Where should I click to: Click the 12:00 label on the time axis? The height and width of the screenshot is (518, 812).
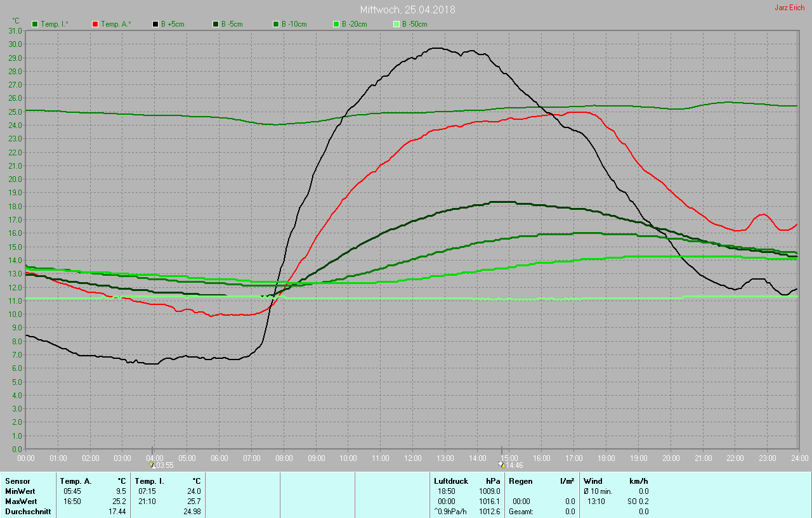click(413, 457)
